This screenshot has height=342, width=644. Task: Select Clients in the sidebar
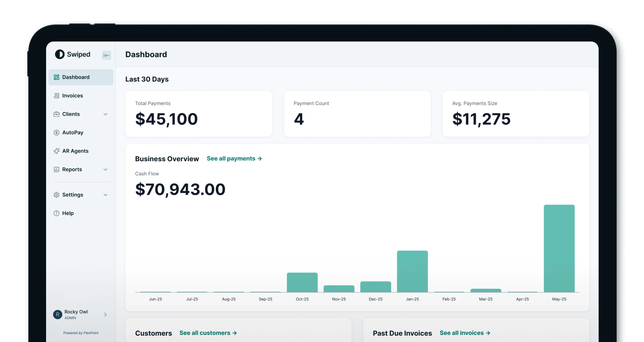(x=71, y=114)
